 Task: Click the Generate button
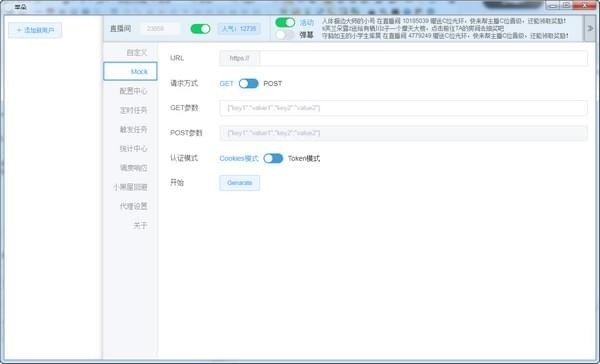pyautogui.click(x=240, y=183)
